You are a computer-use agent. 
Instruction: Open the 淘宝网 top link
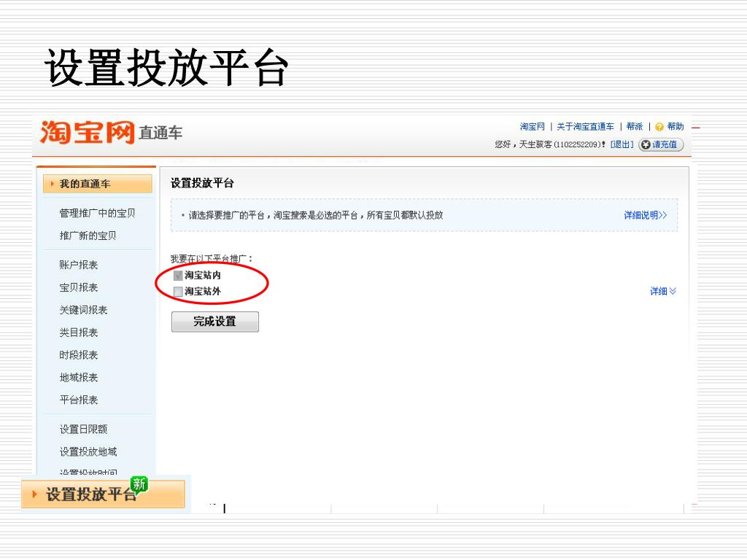(532, 127)
